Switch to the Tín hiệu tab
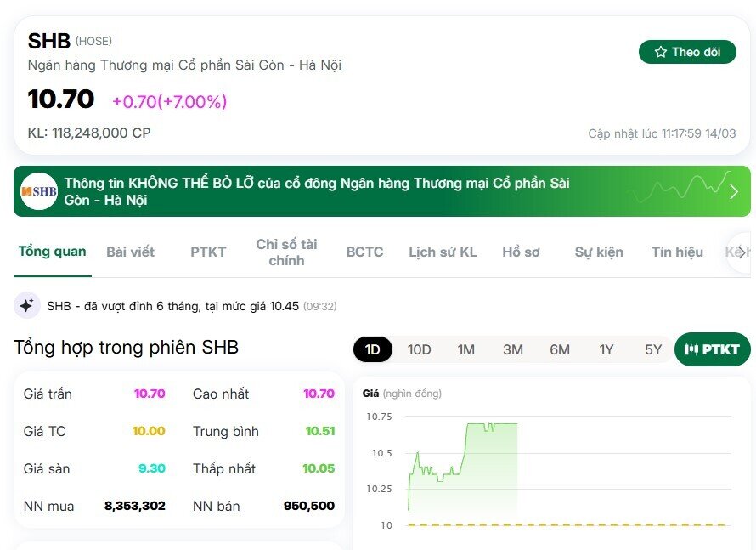The width and height of the screenshot is (756, 550). [x=677, y=252]
